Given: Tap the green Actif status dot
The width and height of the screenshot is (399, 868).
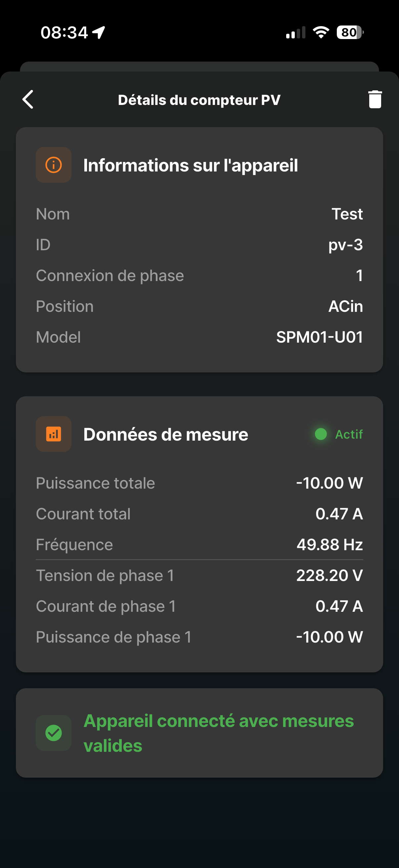Looking at the screenshot, I should [x=321, y=434].
